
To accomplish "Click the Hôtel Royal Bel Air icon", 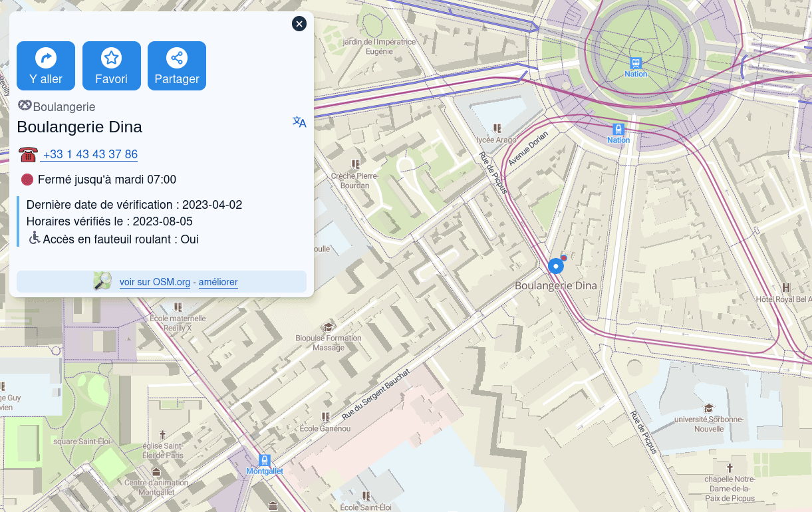I will pos(787,288).
